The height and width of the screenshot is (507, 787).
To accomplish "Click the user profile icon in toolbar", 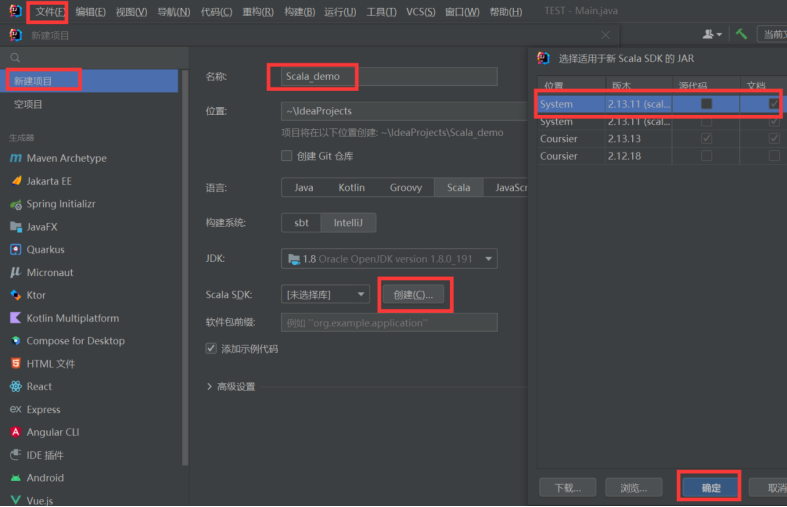I will pos(708,34).
